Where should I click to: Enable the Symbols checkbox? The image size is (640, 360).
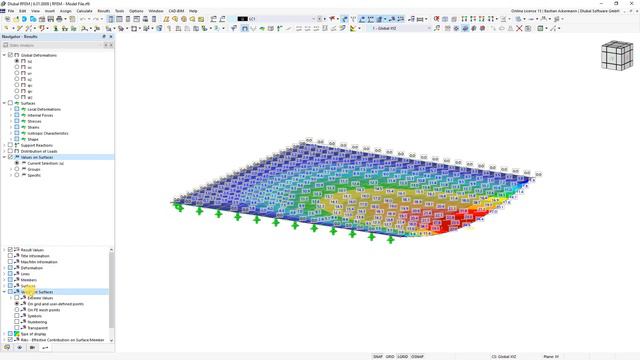point(17,316)
